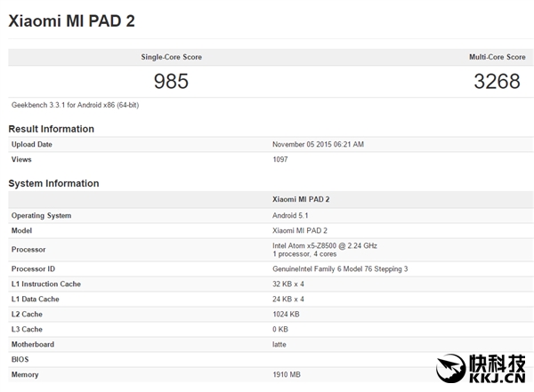The height and width of the screenshot is (392, 534).
Task: Select the L1 Data Cache label
Action: [35, 299]
